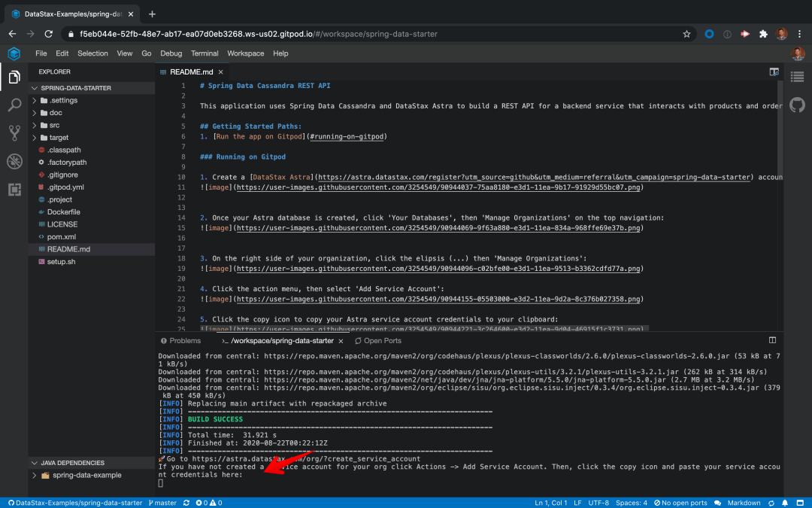Open the Explorer view in activity bar

click(x=14, y=78)
